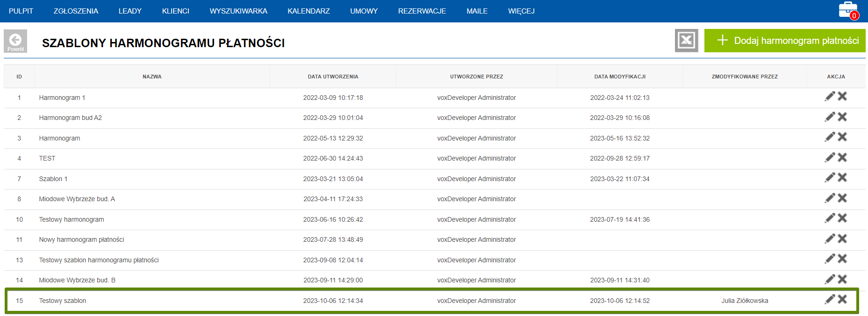The image size is (868, 316).
Task: Edit Harmonogram 1 with the pencil icon
Action: (x=830, y=96)
